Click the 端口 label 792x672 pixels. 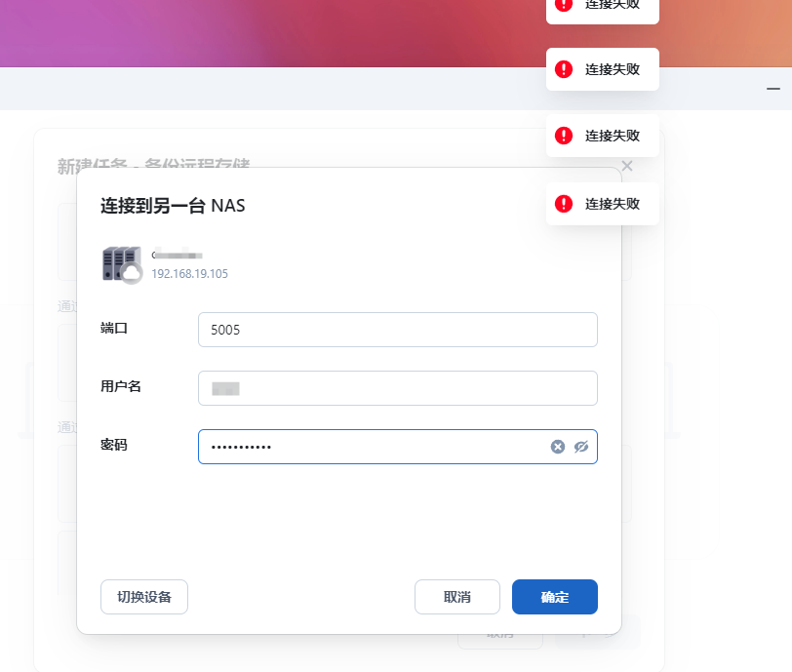(114, 329)
